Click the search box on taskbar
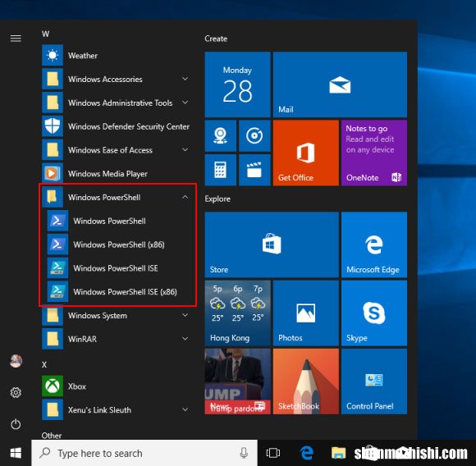The image size is (476, 466). tap(144, 453)
